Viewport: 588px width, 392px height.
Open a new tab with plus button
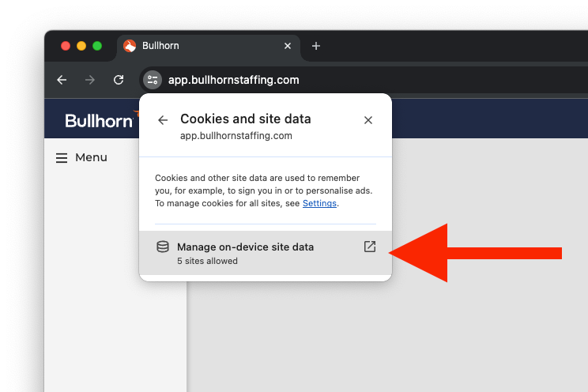click(316, 46)
